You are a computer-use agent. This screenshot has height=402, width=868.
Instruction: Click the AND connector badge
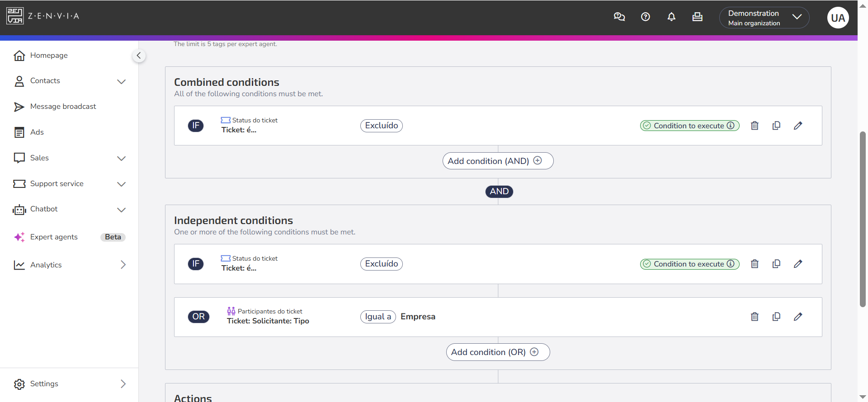tap(499, 192)
